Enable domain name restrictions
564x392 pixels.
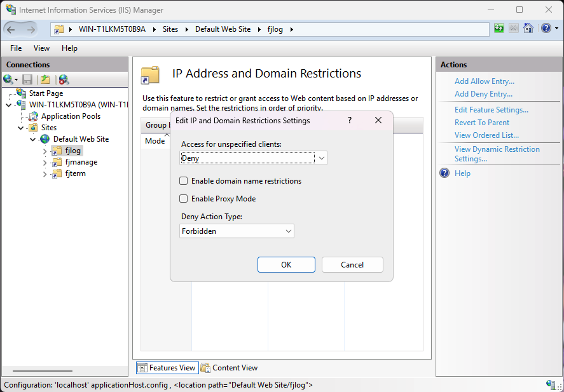tap(183, 180)
